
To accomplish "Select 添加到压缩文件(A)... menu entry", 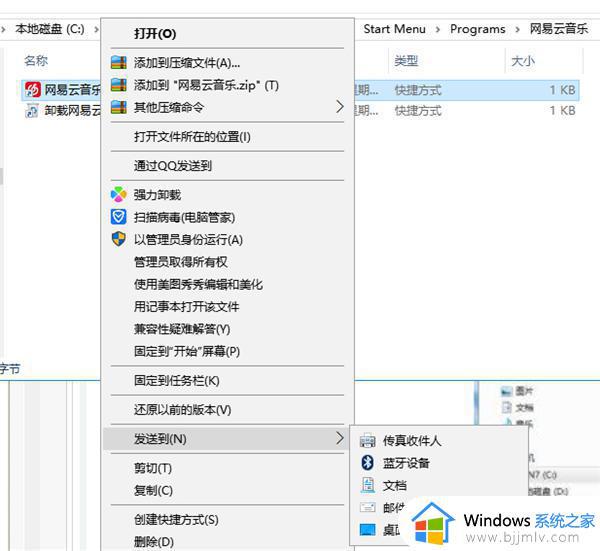I will [187, 63].
